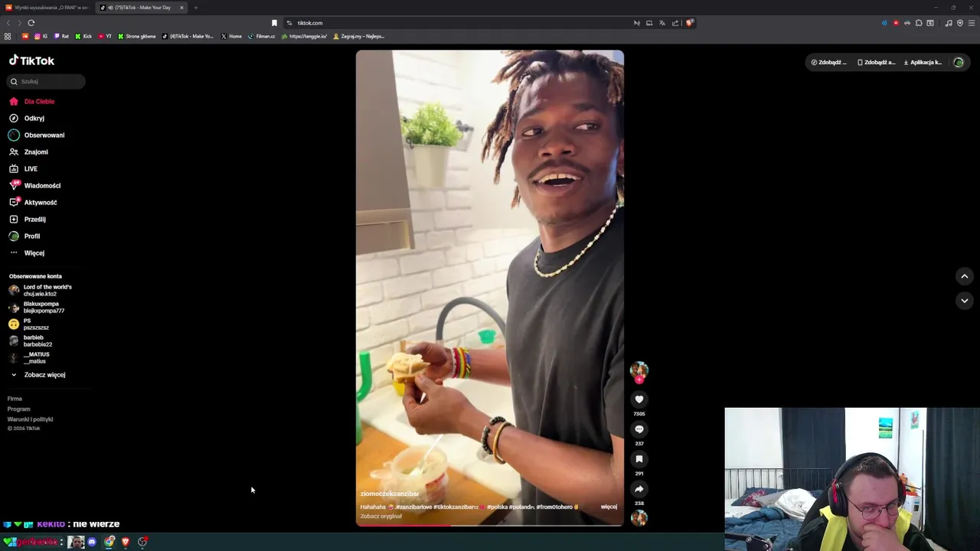This screenshot has width=980, height=551.
Task: Open the video comments icon
Action: click(639, 429)
